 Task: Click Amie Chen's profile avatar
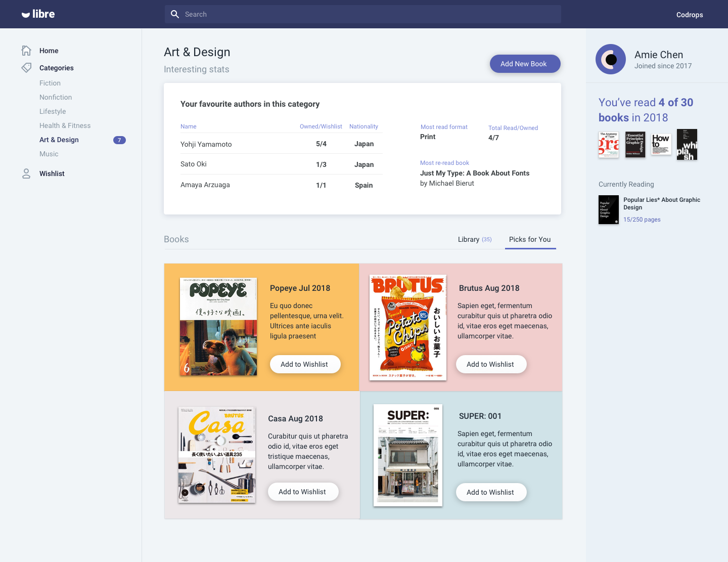[611, 59]
